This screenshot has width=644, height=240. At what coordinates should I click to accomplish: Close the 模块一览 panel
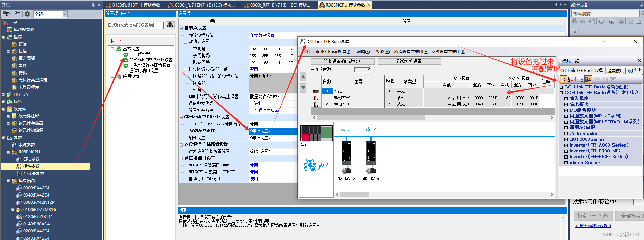coord(639,61)
